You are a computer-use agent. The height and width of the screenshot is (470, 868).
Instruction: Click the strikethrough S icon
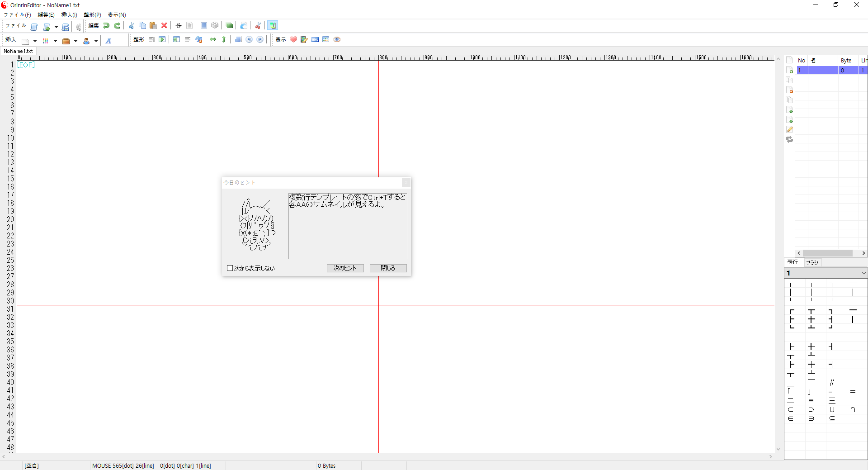coord(179,26)
